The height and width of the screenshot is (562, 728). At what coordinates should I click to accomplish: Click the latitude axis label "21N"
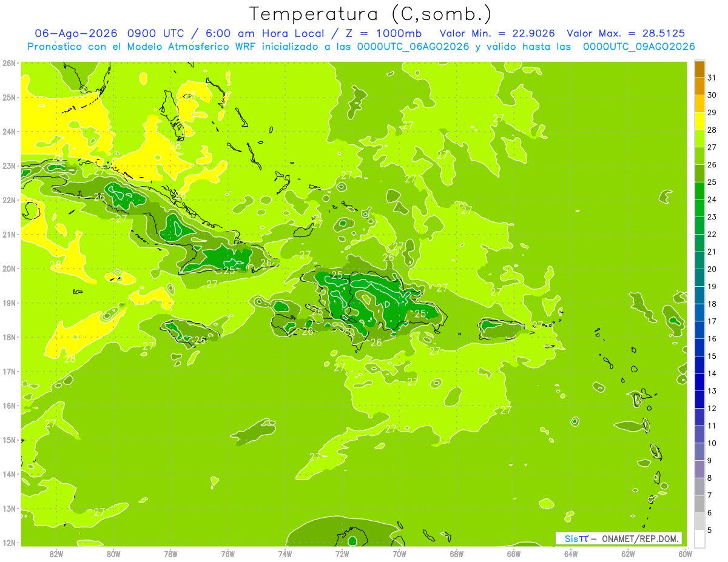9,235
